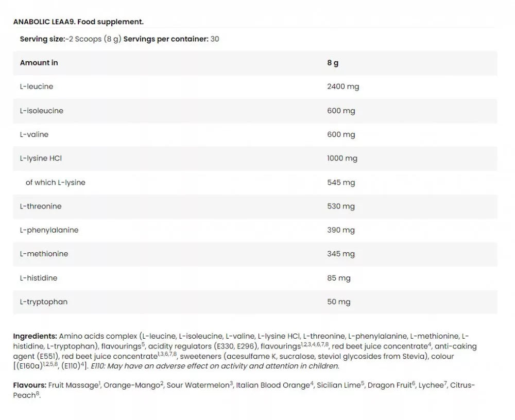515x420 pixels.
Task: Click the '8 g' column header
Action: click(333, 63)
